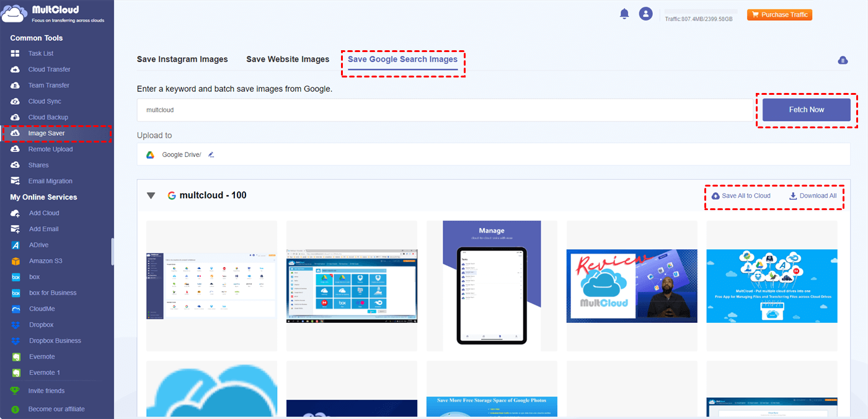Select the Review MultCloud video thumbnail
868x419 pixels.
coord(632,286)
